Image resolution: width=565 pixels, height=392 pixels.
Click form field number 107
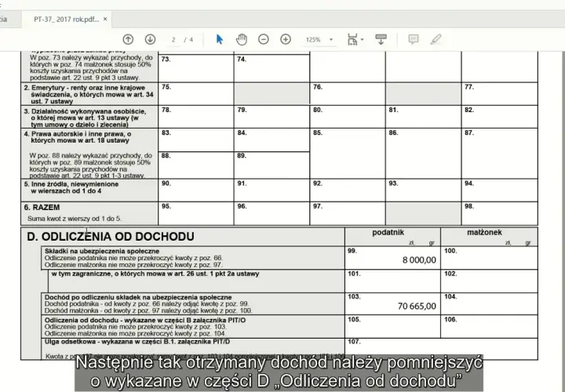(x=441, y=349)
